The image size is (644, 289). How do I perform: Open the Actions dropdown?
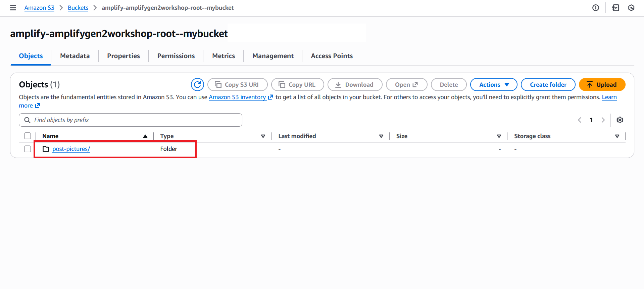(x=494, y=85)
